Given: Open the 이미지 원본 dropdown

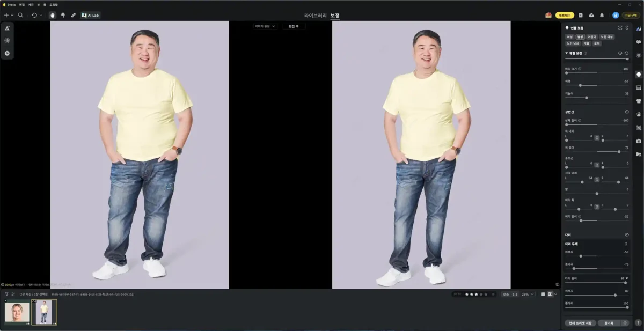Looking at the screenshot, I should point(265,26).
